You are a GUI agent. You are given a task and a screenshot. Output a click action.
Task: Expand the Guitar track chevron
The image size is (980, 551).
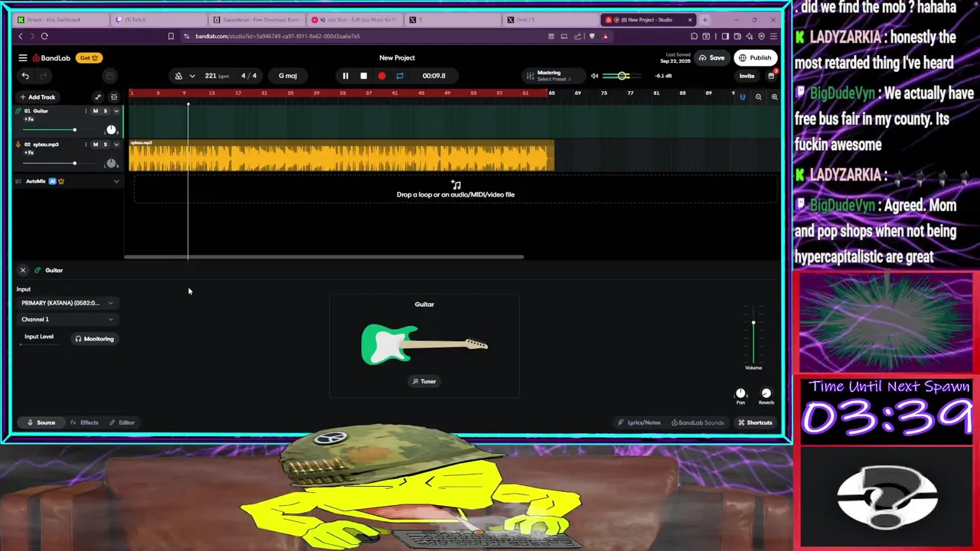(116, 111)
